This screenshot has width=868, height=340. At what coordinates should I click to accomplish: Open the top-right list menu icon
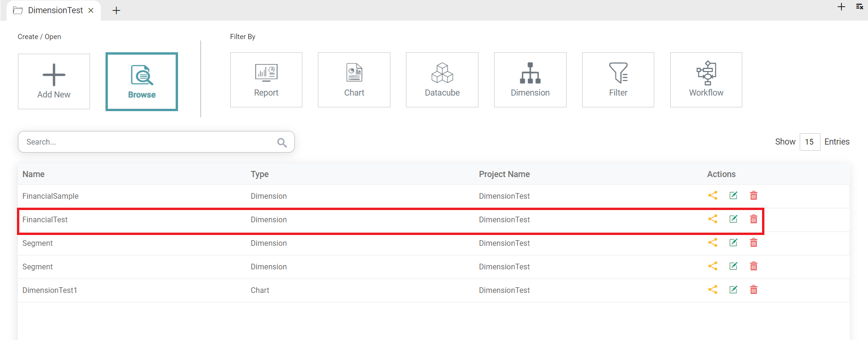click(860, 7)
